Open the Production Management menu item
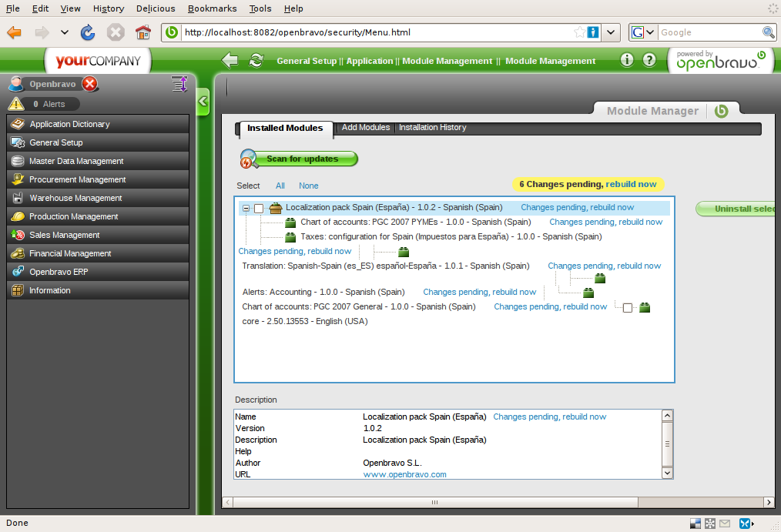781x532 pixels. [x=98, y=216]
